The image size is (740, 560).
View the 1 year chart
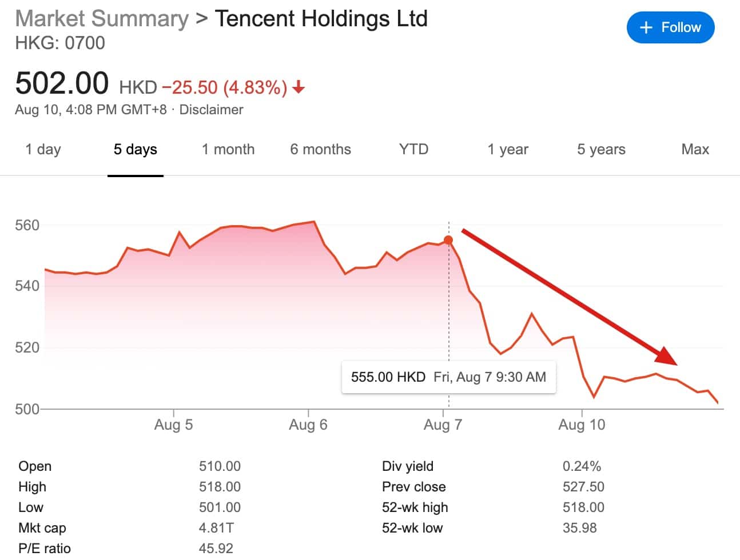(508, 150)
